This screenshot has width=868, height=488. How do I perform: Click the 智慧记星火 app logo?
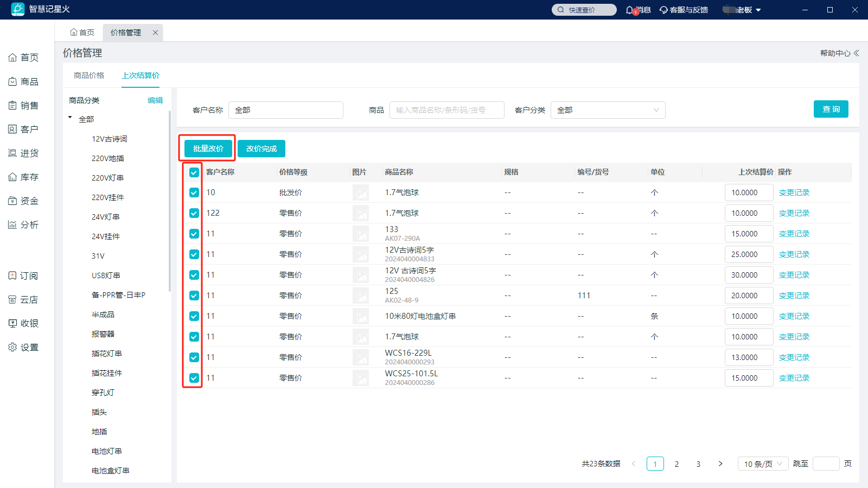pos(18,9)
